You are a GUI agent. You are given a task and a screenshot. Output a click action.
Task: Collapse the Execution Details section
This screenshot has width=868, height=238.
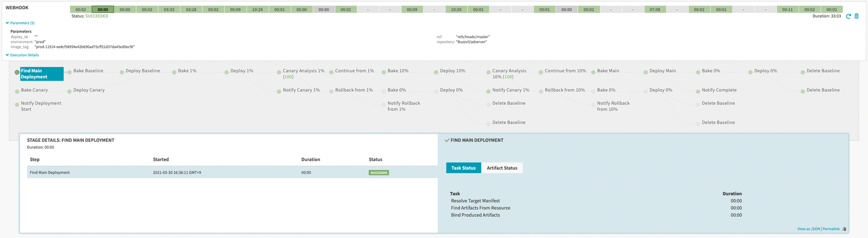point(24,55)
